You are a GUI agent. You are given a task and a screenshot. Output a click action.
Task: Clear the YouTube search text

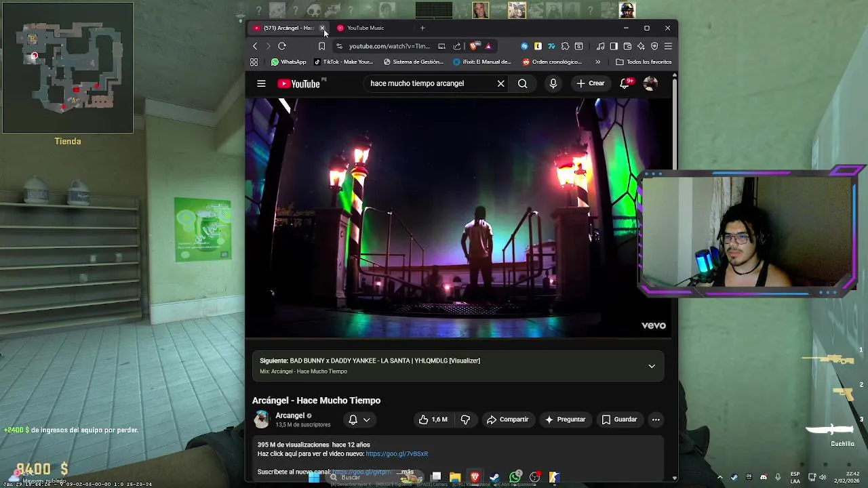[x=500, y=83]
